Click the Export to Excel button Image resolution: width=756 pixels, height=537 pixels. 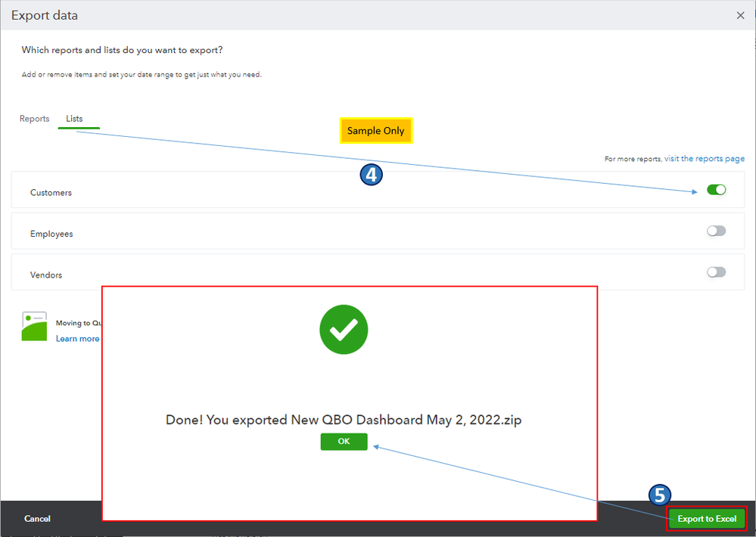tap(706, 519)
